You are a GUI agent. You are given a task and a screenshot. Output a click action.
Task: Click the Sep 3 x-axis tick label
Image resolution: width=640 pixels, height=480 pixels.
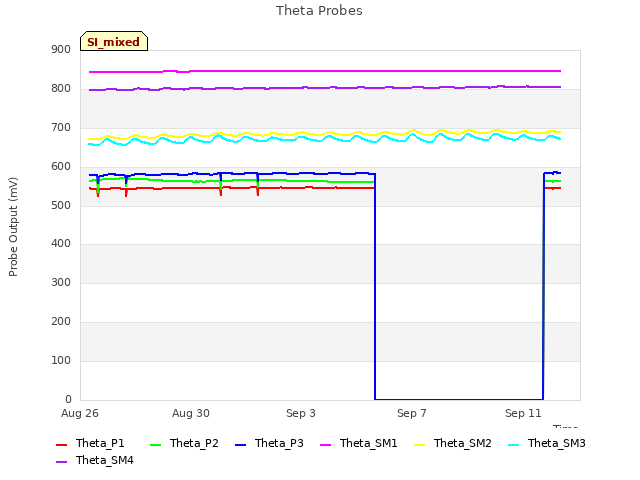click(x=301, y=413)
